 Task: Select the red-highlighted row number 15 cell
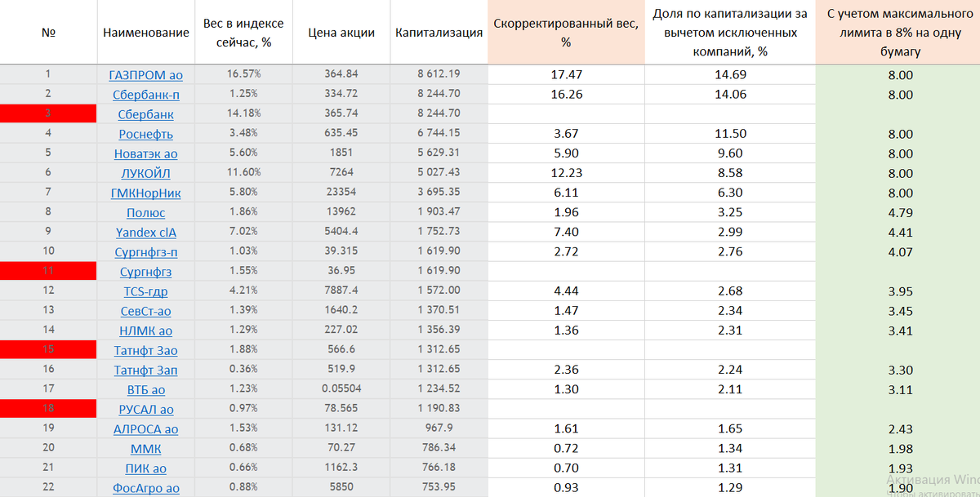48,350
